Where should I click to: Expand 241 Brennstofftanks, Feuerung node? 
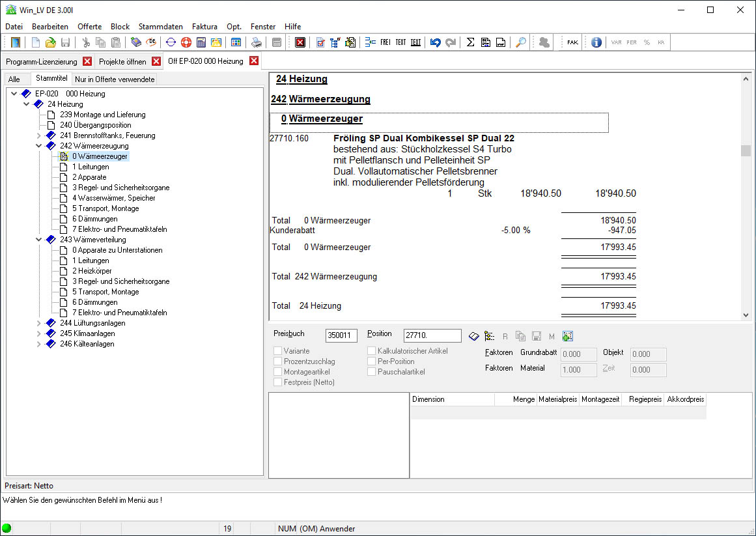39,135
